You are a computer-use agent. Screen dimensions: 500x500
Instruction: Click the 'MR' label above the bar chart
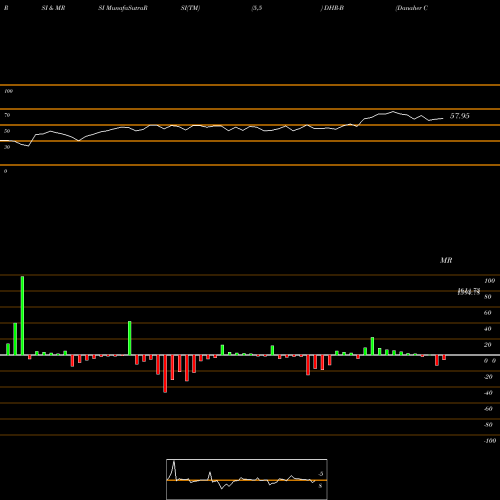pos(446,260)
